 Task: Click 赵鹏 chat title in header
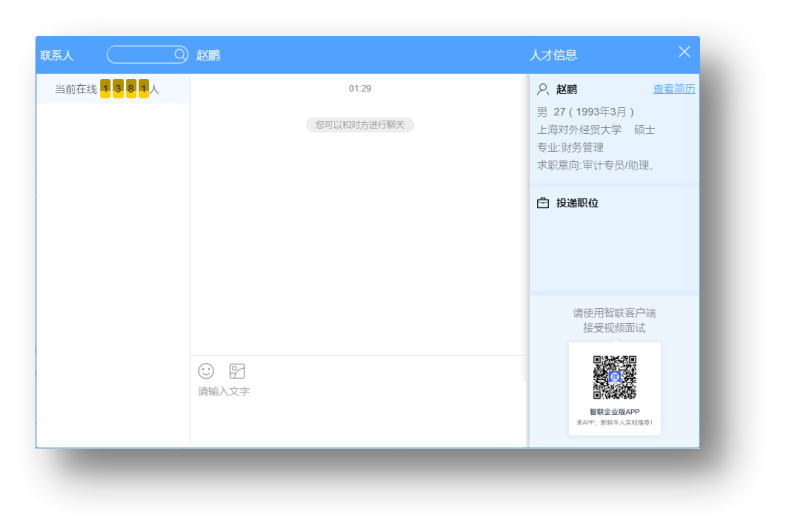[208, 55]
